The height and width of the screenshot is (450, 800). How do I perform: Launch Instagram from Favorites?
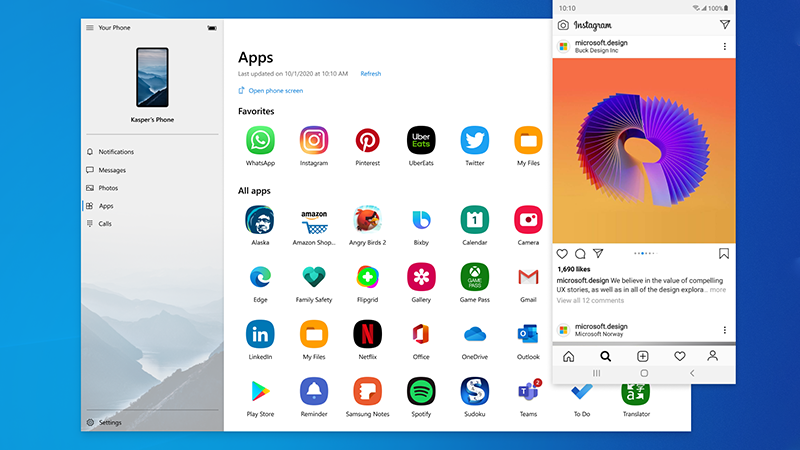[x=314, y=140]
